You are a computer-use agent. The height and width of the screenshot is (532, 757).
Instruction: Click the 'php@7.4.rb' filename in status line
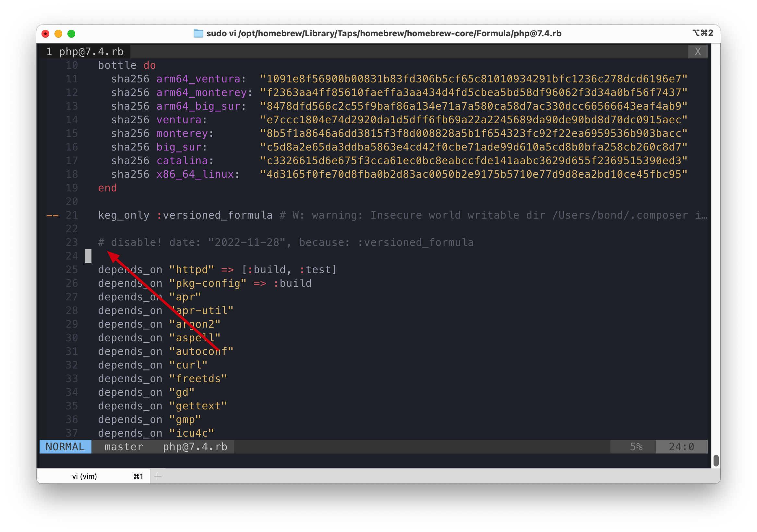(195, 447)
